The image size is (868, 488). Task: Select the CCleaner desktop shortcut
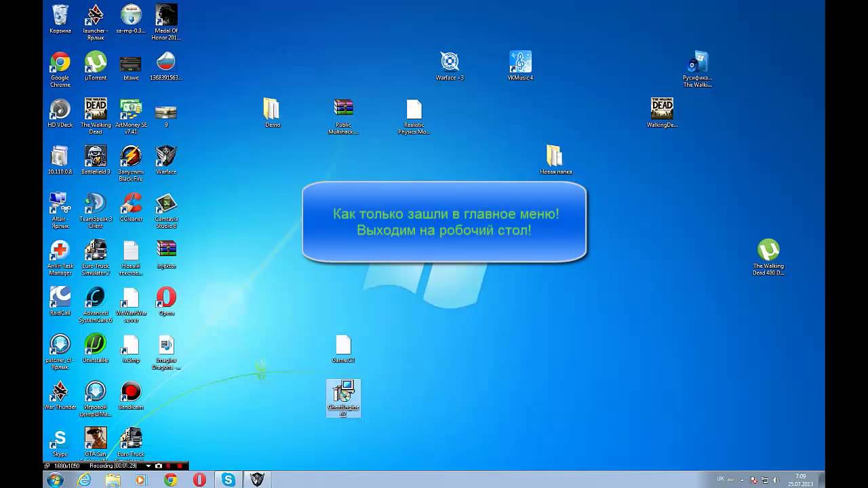(131, 207)
